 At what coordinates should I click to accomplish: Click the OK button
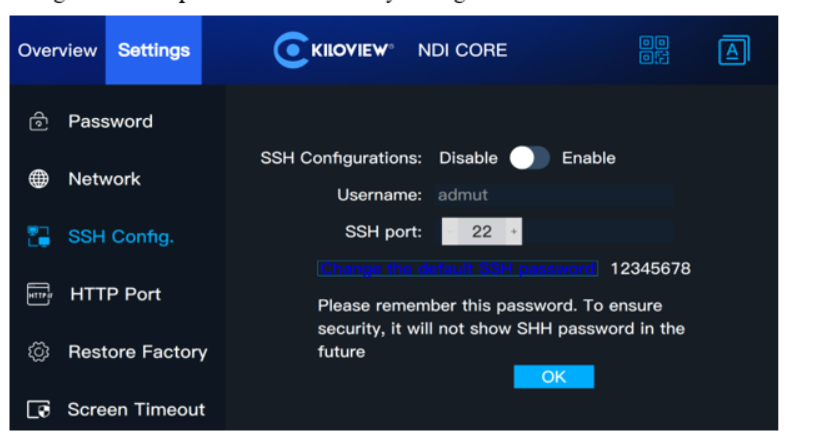(554, 377)
